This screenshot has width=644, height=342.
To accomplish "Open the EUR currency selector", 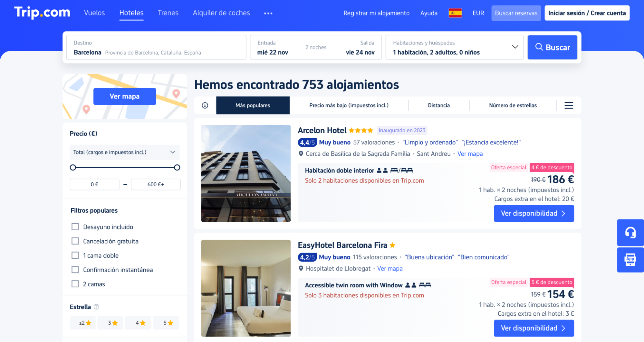I will click(478, 13).
